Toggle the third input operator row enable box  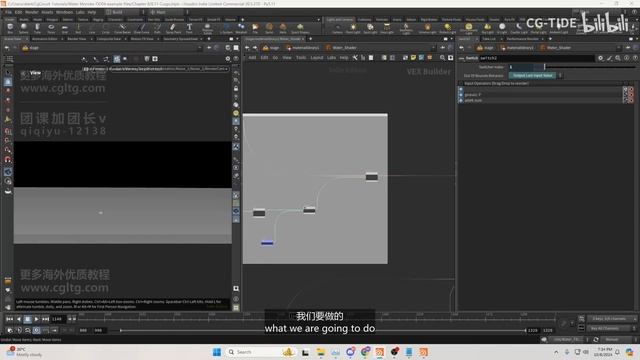[x=461, y=100]
